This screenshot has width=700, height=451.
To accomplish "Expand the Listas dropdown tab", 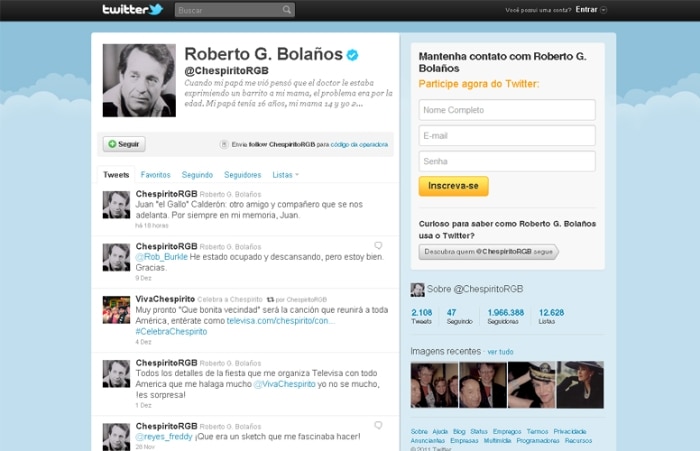I will coord(286,175).
